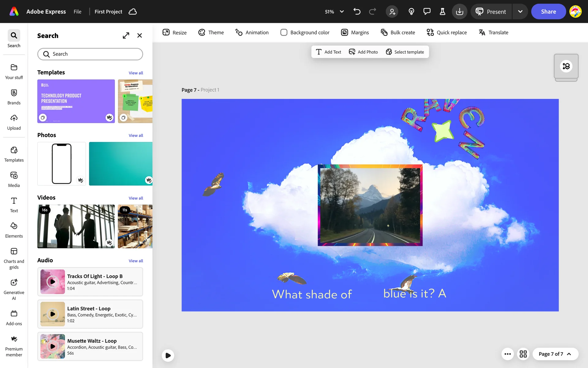Click View all next to Videos
Viewport: 588px width, 368px height.
pos(136,198)
